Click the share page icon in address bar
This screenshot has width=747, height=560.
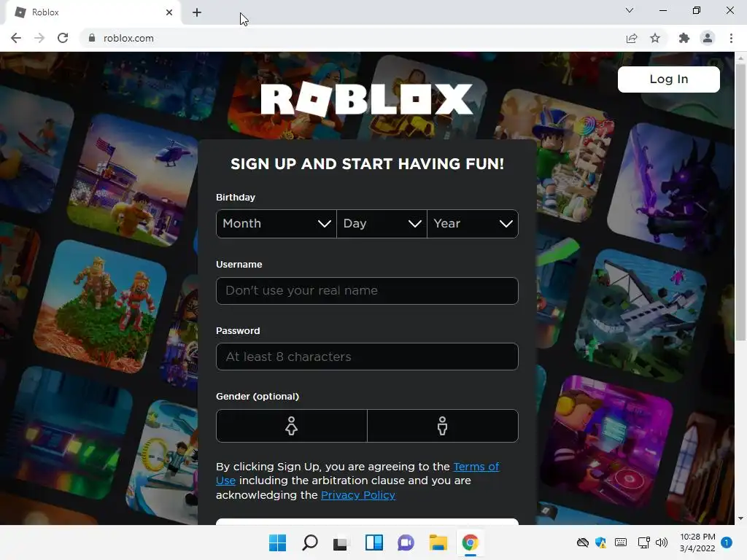click(x=632, y=38)
